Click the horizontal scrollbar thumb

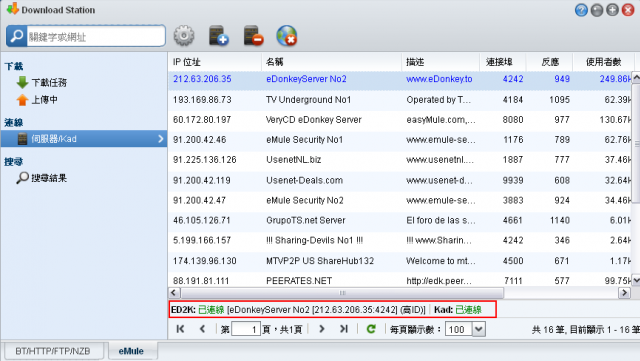coord(342,293)
